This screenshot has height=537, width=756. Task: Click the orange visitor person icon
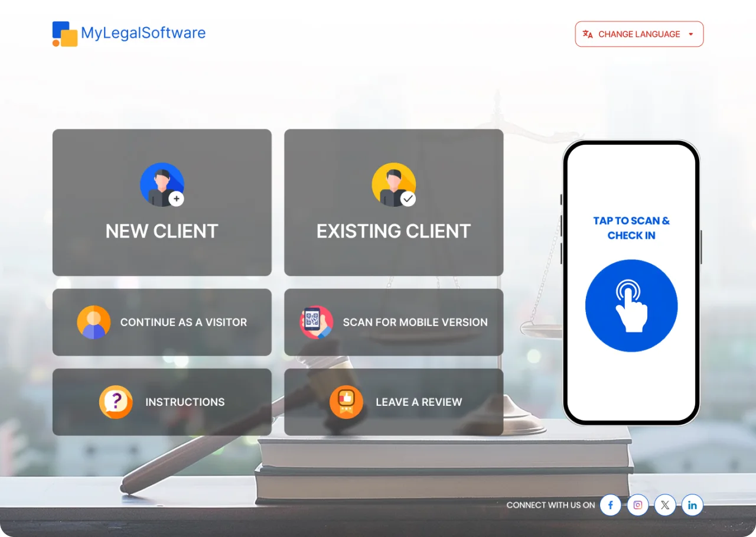(94, 323)
